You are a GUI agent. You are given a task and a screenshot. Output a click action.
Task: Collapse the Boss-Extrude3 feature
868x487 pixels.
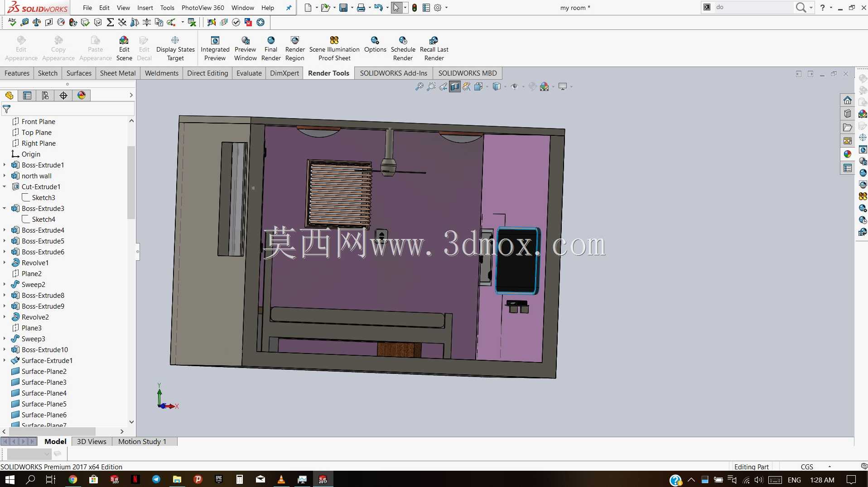coord(5,209)
